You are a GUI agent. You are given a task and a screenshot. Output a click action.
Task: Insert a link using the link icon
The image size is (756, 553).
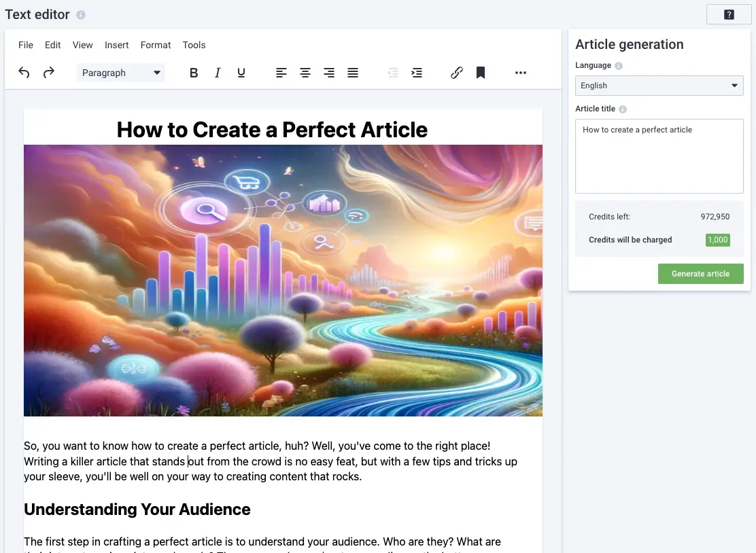456,73
